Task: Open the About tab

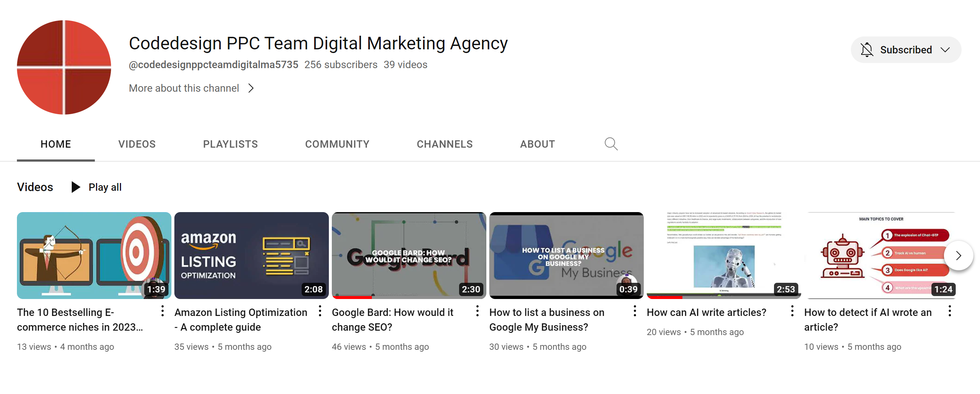Action: click(537, 144)
